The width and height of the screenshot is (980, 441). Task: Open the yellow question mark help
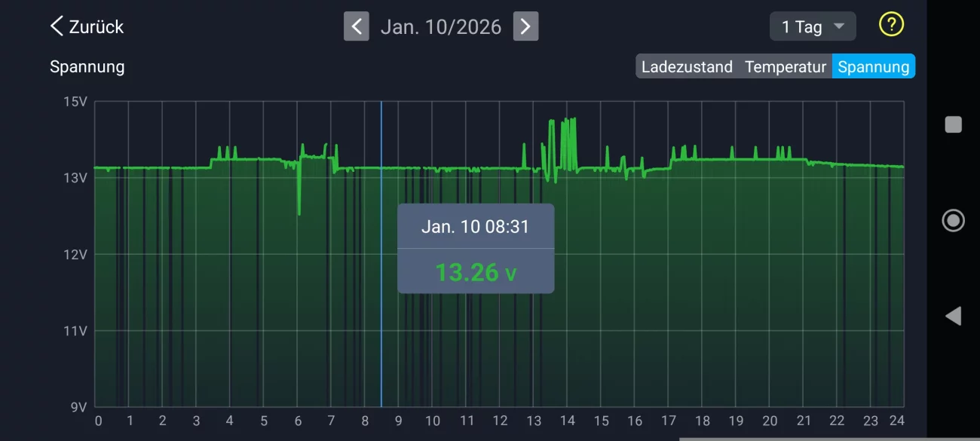tap(891, 25)
